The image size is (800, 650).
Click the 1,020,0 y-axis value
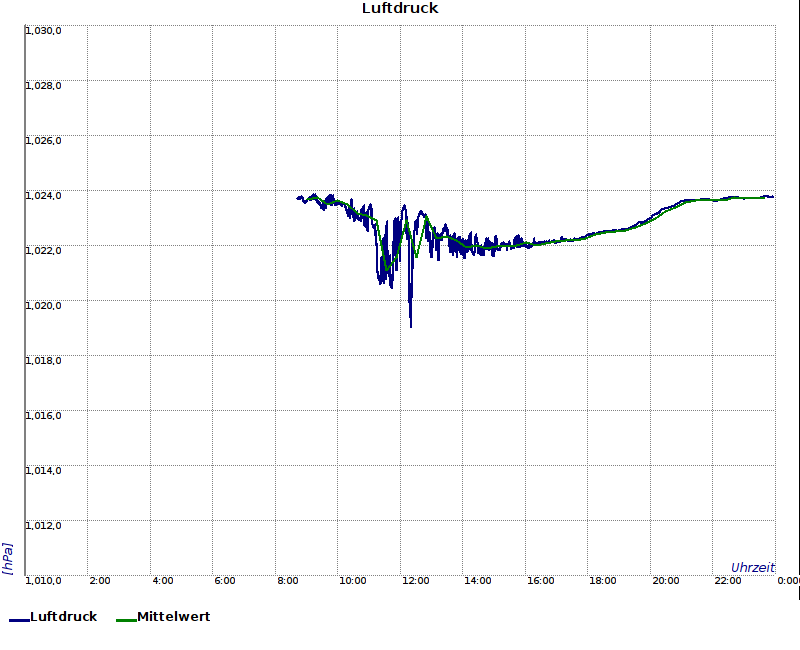click(43, 306)
